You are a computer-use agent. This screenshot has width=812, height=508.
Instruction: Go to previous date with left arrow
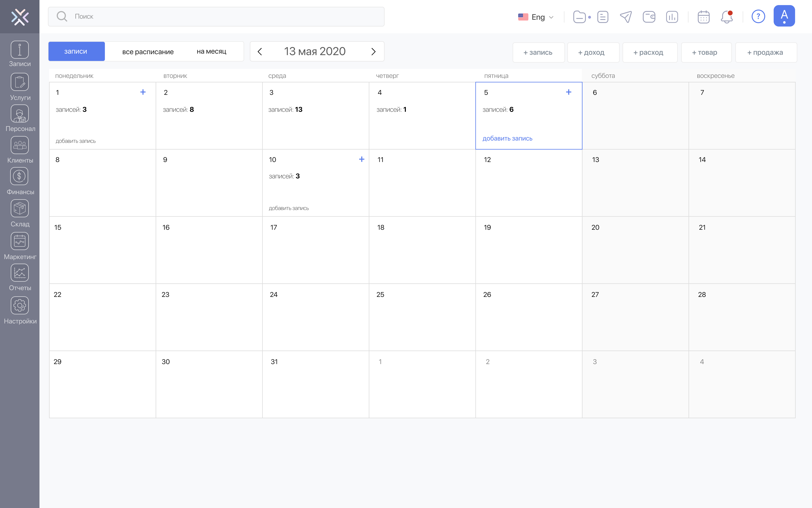260,51
